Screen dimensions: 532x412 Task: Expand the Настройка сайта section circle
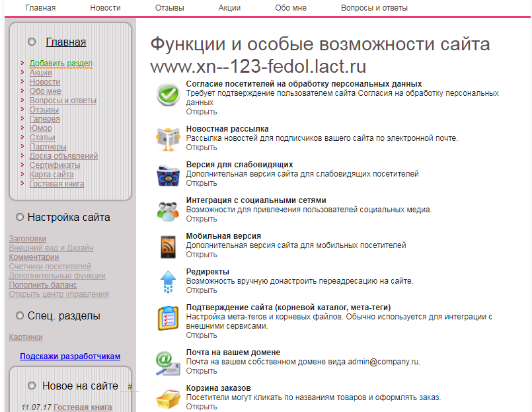20,217
